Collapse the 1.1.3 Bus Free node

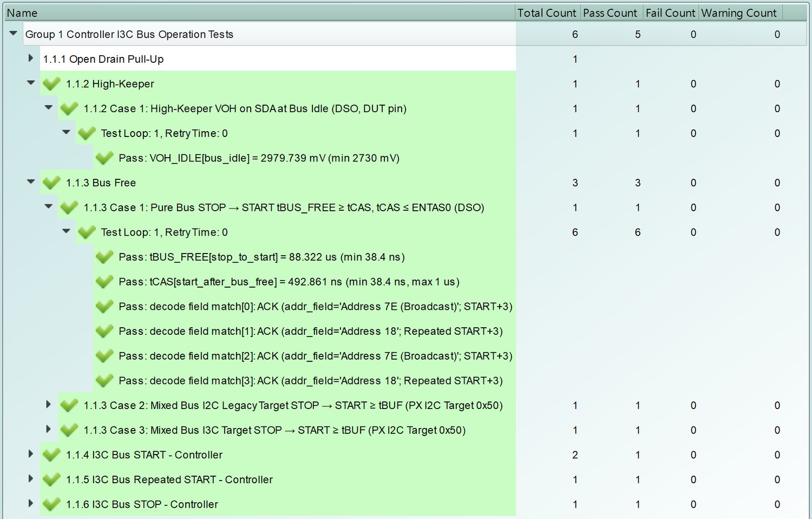point(31,182)
